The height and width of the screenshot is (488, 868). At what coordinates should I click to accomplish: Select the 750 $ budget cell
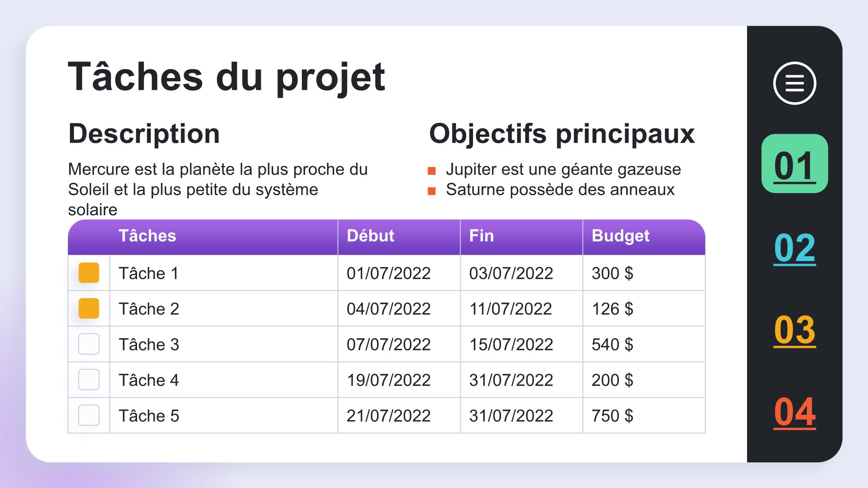coord(612,416)
